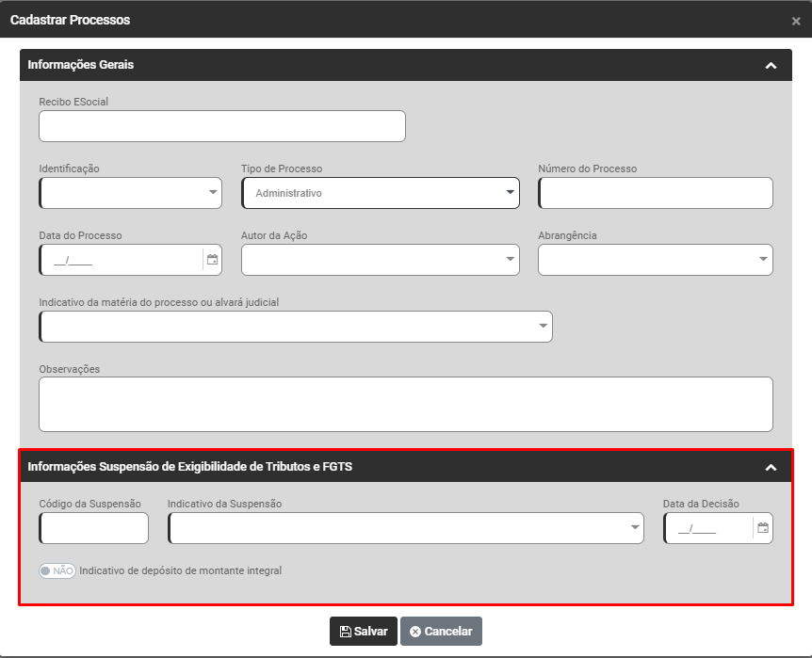Open the Data da Decisão calendar picker
The height and width of the screenshot is (658, 812).
pyautogui.click(x=763, y=528)
